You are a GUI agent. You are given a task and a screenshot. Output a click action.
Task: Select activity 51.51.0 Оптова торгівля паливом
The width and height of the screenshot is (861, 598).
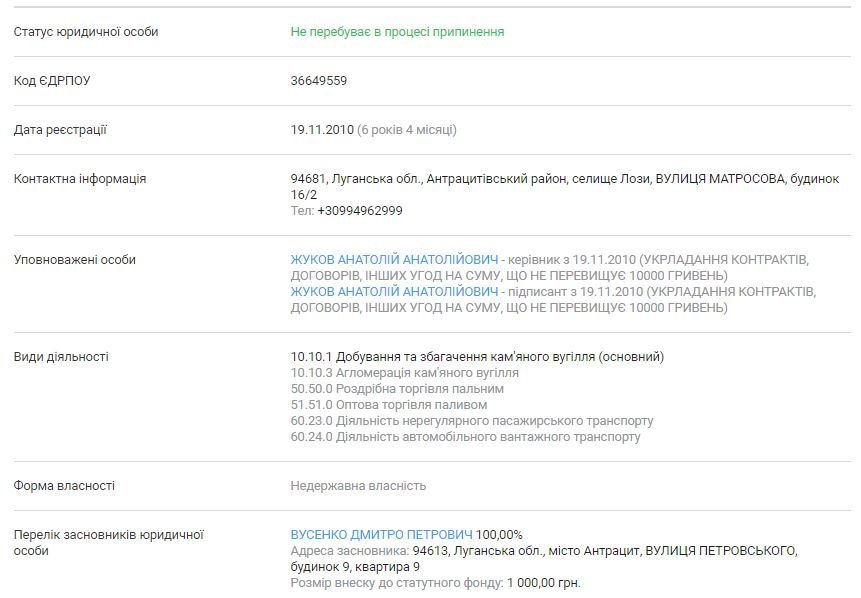(x=389, y=405)
